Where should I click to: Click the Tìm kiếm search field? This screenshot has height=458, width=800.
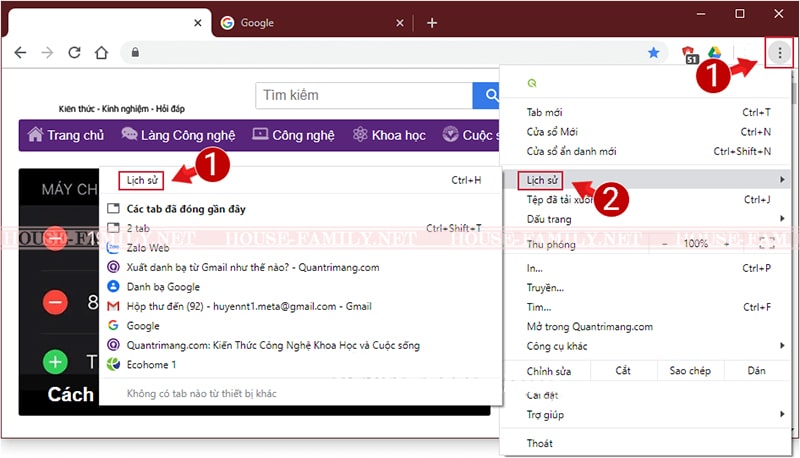364,95
